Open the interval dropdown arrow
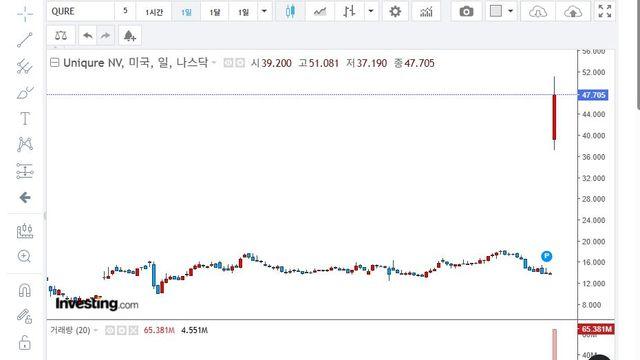Screen dimensions: 640x360 [264, 11]
